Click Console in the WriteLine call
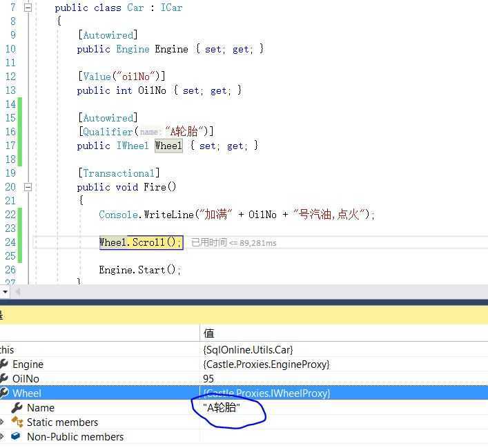This screenshot has height=448, width=488. tap(118, 215)
